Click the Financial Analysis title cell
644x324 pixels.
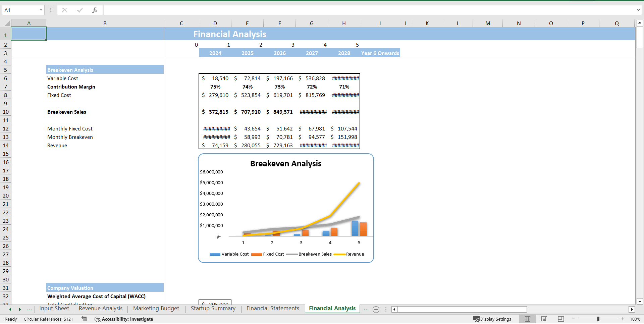click(x=230, y=34)
